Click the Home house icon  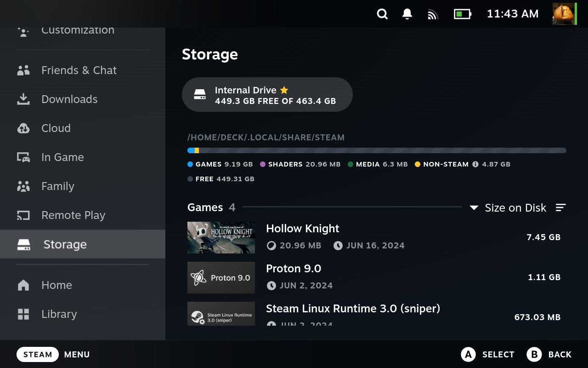(x=23, y=285)
